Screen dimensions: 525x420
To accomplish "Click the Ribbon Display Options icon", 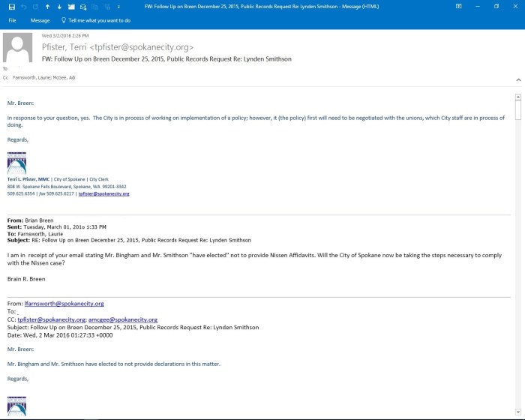I will click(x=458, y=6).
